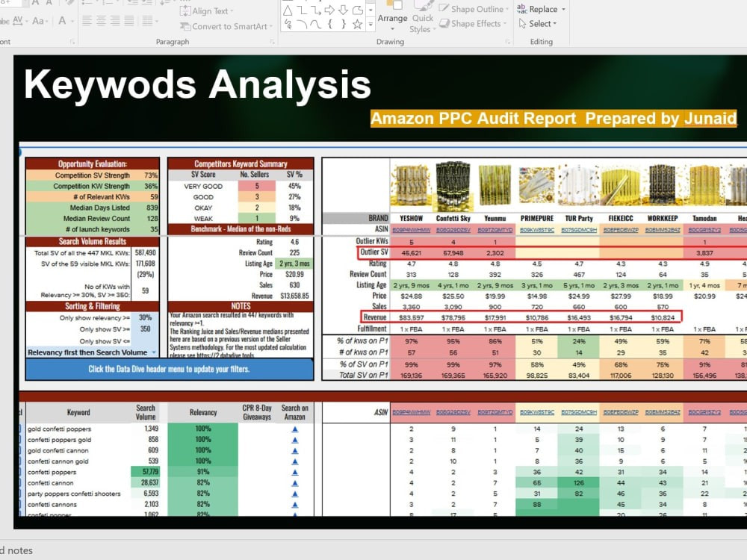The width and height of the screenshot is (747, 560).
Task: Pick the snipped corner rectangle shape
Action: (357, 10)
